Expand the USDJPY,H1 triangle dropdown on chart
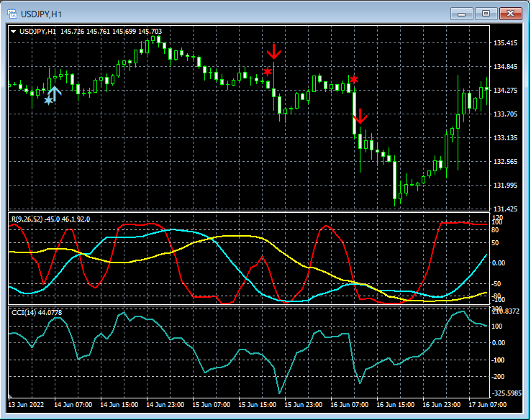This screenshot has height=420, width=531. coord(13,32)
